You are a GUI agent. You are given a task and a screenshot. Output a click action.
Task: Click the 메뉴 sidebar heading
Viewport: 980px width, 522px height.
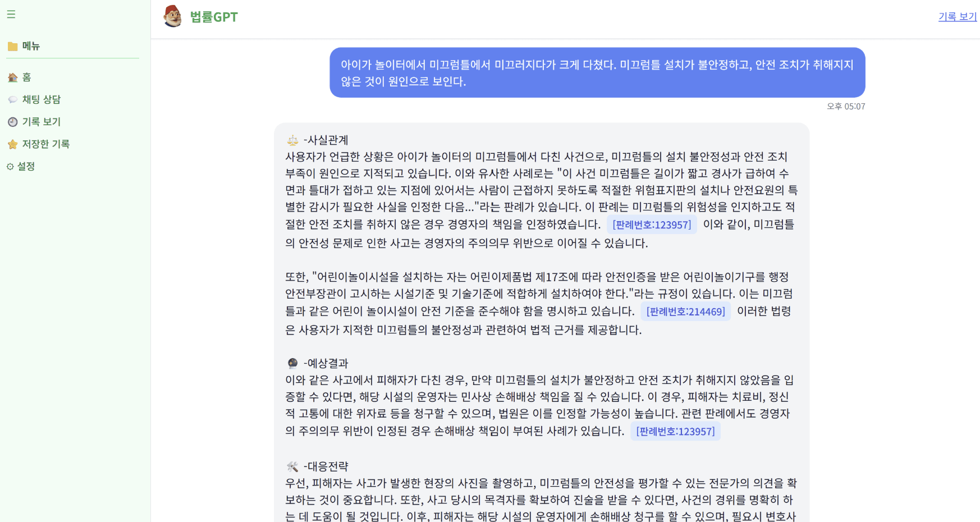pyautogui.click(x=31, y=46)
